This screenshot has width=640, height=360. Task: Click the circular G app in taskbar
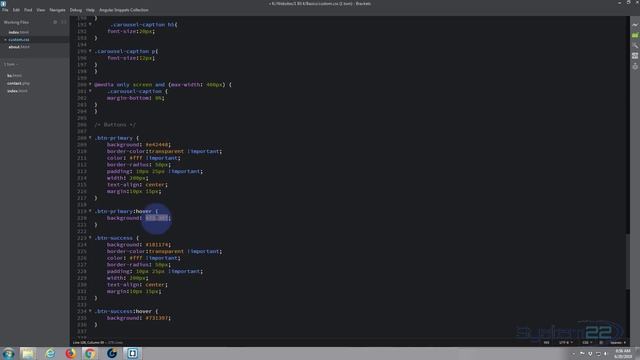[111, 353]
